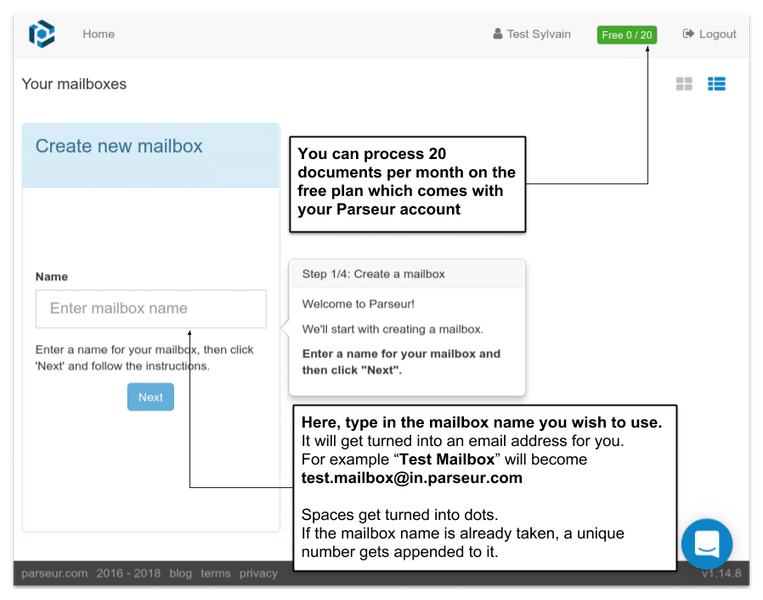Screen dimensions: 763x600
Task: Open the chat support widget
Action: pos(707,544)
